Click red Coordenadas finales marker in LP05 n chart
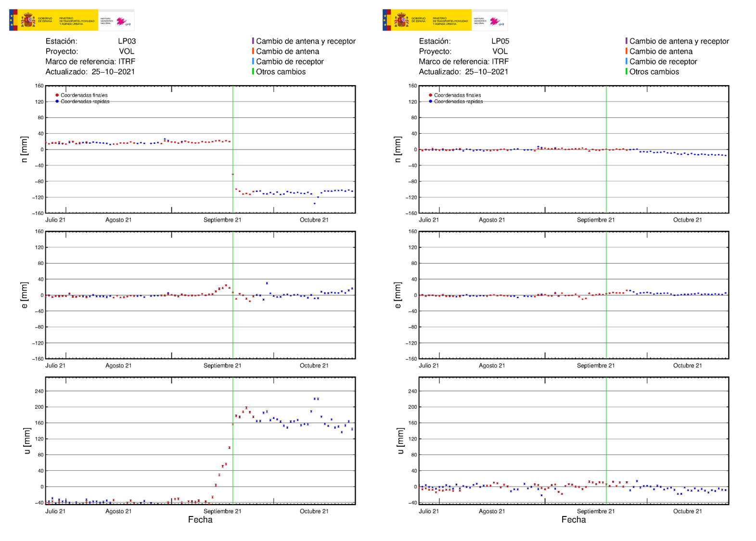This screenshot has width=756, height=541. click(x=430, y=95)
